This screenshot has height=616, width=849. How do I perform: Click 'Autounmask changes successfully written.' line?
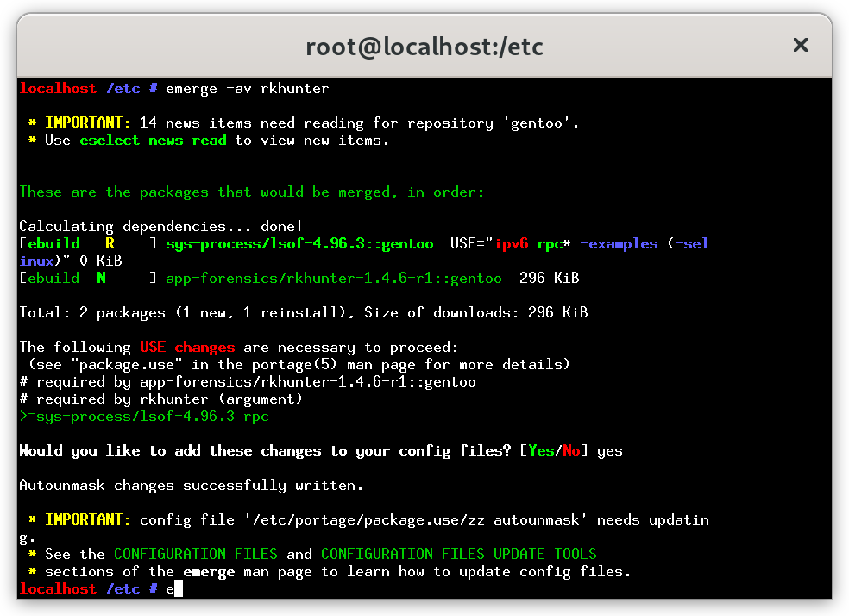[192, 486]
